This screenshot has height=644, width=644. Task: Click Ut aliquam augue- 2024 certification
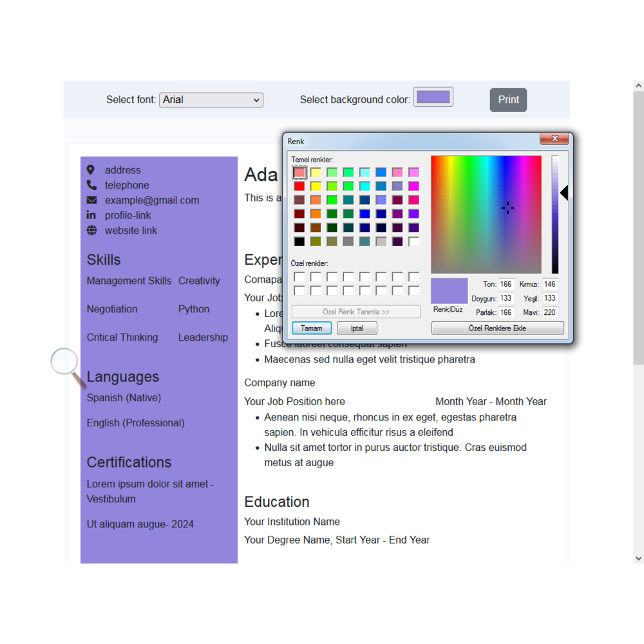pos(140,524)
